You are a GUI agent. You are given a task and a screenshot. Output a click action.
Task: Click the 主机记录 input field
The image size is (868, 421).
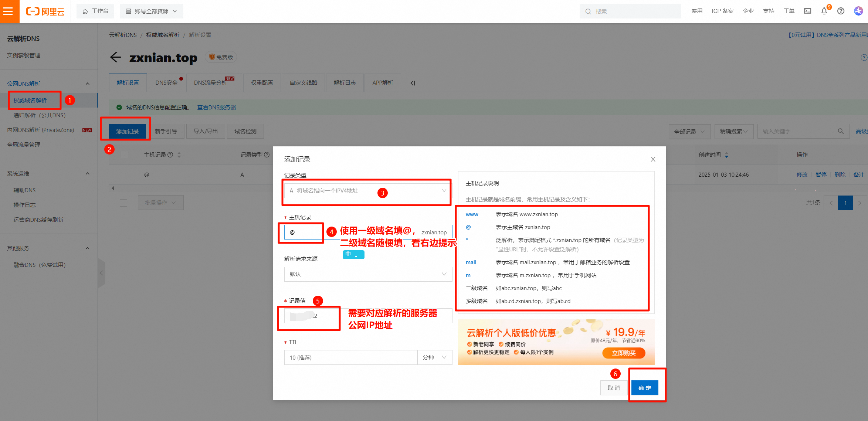pos(303,232)
